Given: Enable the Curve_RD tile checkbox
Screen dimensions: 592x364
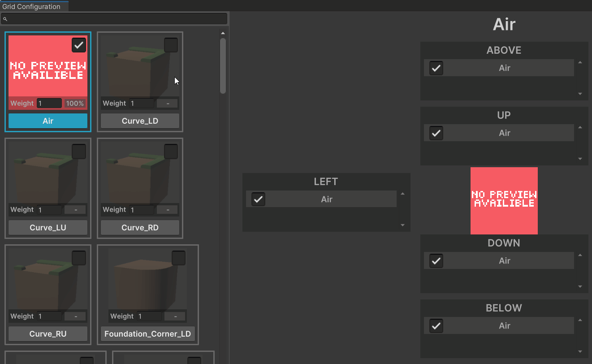Looking at the screenshot, I should (171, 152).
